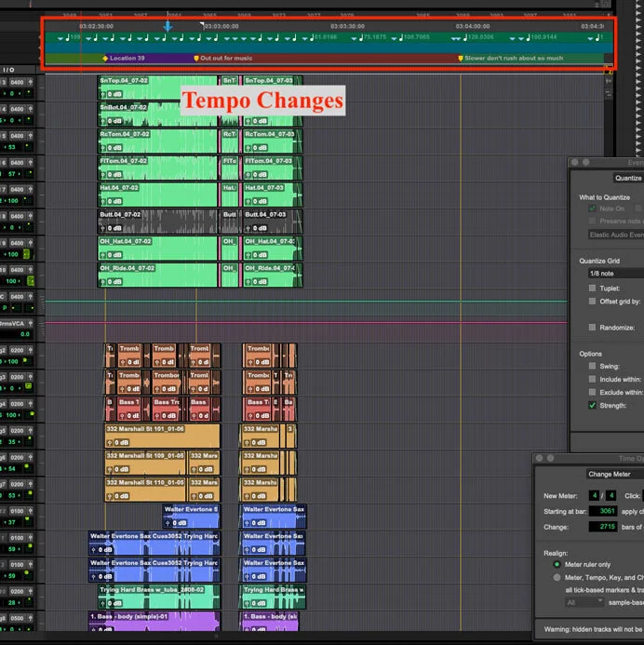This screenshot has height=645, width=644.
Task: Click the 0.0 level value under the VCA track
Action: (x=25, y=334)
